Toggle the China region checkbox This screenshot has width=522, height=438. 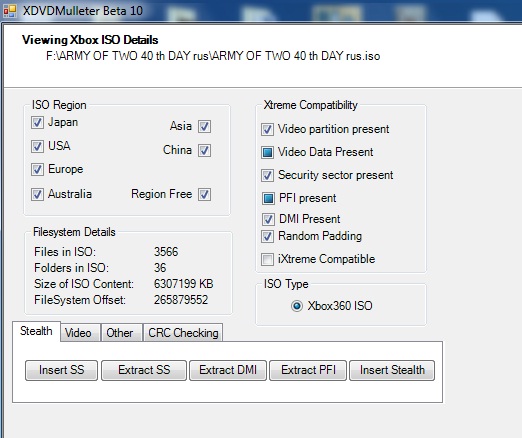204,150
